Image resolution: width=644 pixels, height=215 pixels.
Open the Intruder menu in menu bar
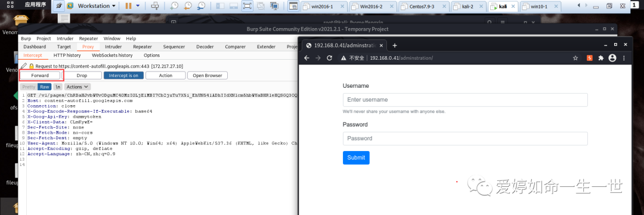click(x=65, y=39)
